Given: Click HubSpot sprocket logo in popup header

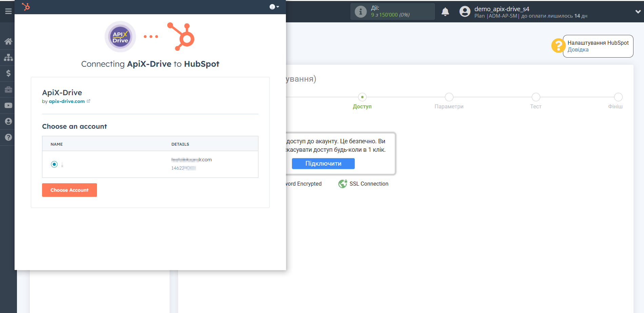Looking at the screenshot, I should (26, 6).
